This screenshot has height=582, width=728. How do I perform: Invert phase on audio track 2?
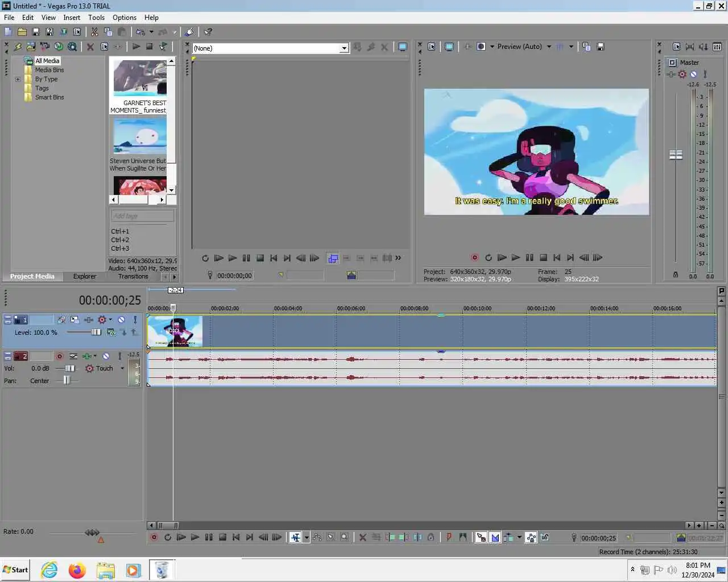[x=73, y=356]
